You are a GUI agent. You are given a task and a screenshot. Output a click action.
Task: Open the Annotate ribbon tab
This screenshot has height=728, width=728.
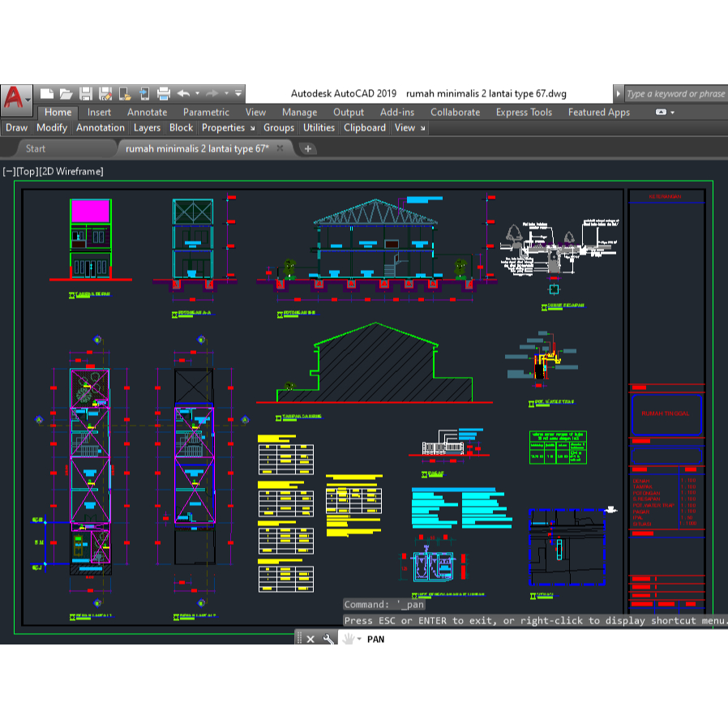[x=148, y=113]
